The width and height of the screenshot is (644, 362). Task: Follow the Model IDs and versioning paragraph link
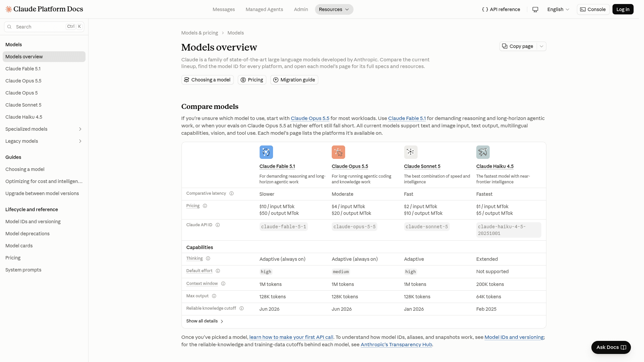[x=514, y=337]
